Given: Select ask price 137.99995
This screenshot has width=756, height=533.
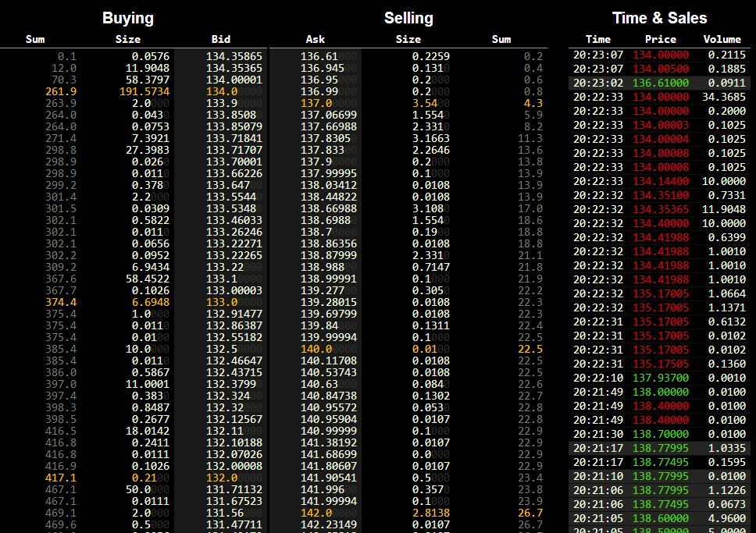Looking at the screenshot, I should (x=329, y=173).
